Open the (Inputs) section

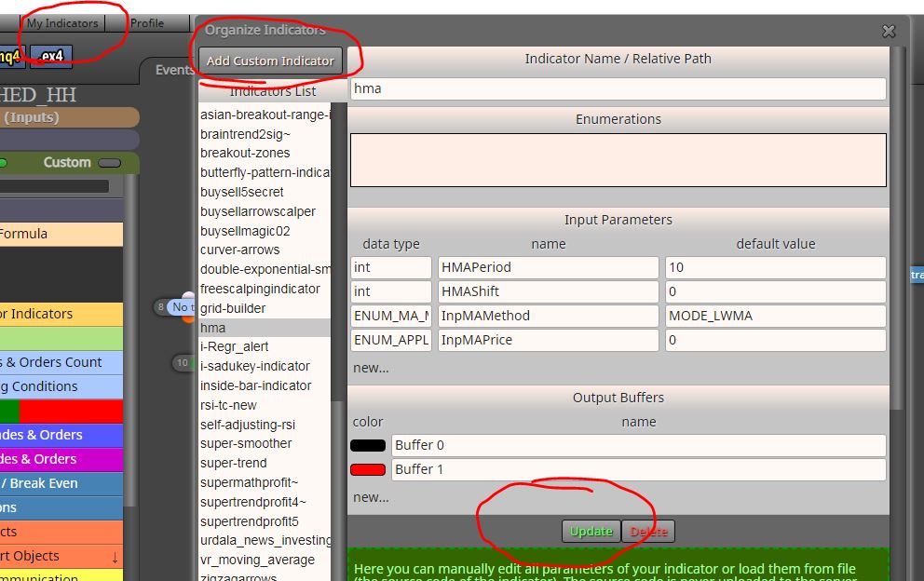69,117
